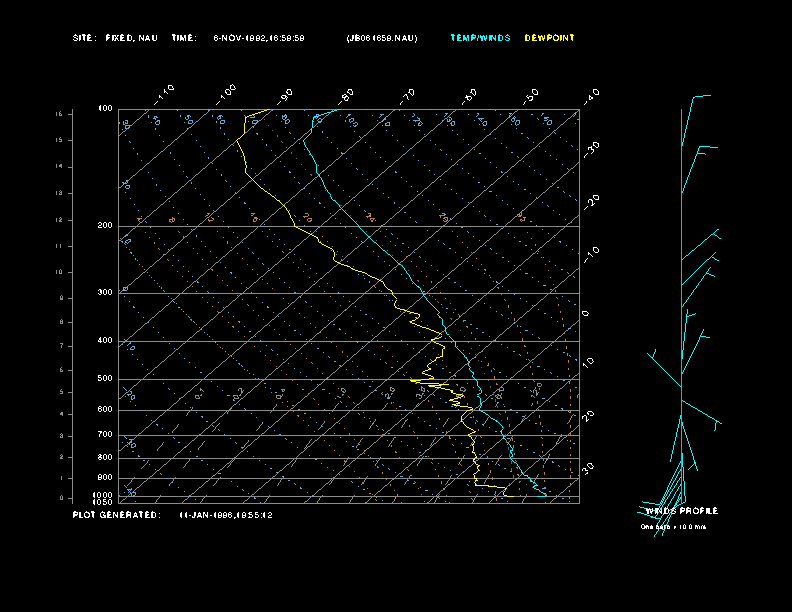Click the 7 km tick on height scale

[62, 346]
